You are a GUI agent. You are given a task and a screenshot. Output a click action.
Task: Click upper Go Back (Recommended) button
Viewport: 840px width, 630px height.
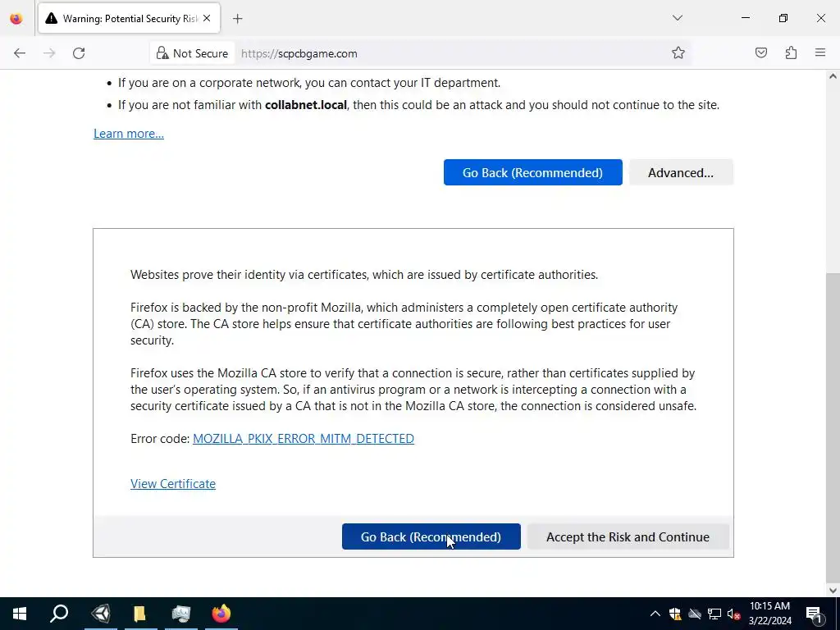[x=533, y=172]
